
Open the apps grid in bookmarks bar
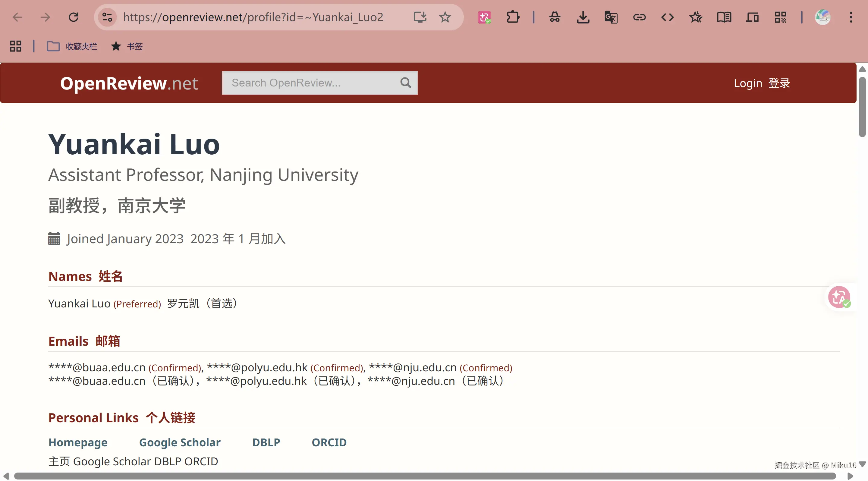15,46
